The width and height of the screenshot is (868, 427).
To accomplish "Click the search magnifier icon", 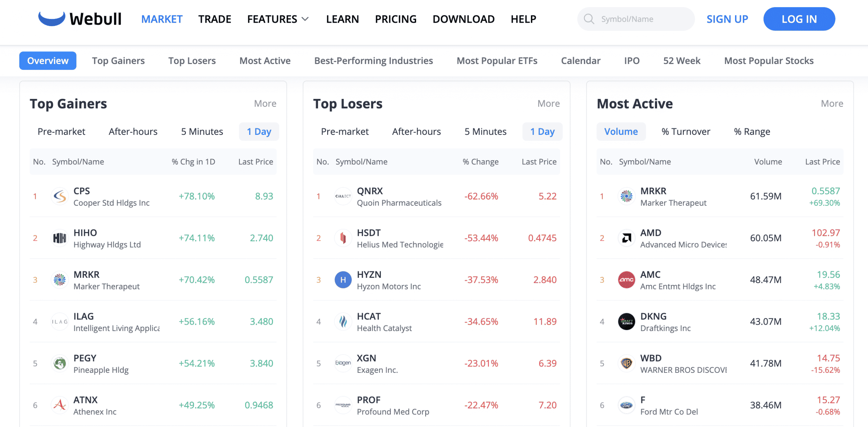I will pyautogui.click(x=589, y=19).
